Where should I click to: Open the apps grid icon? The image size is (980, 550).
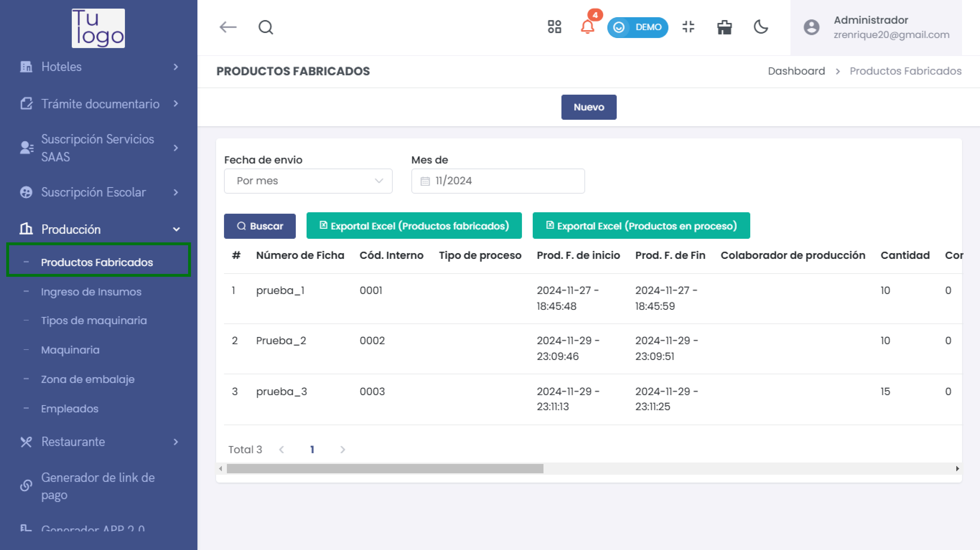tap(554, 27)
